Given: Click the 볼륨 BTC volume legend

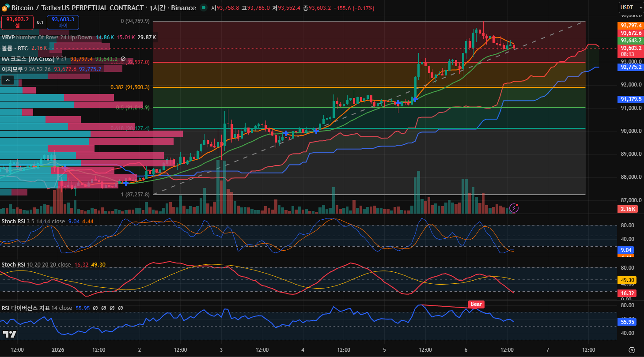Looking at the screenshot, I should point(14,48).
